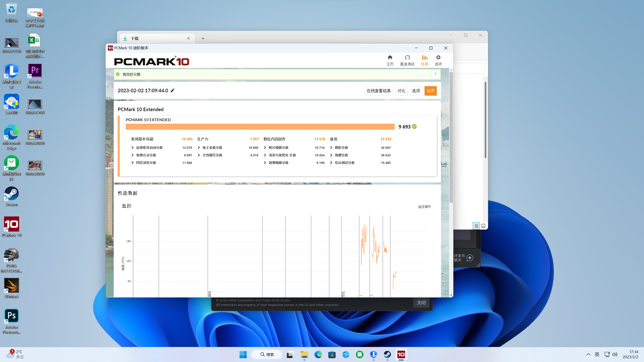Open the Benchmarks (基准测试) gauge icon
Image resolution: width=644 pixels, height=362 pixels.
click(x=407, y=58)
